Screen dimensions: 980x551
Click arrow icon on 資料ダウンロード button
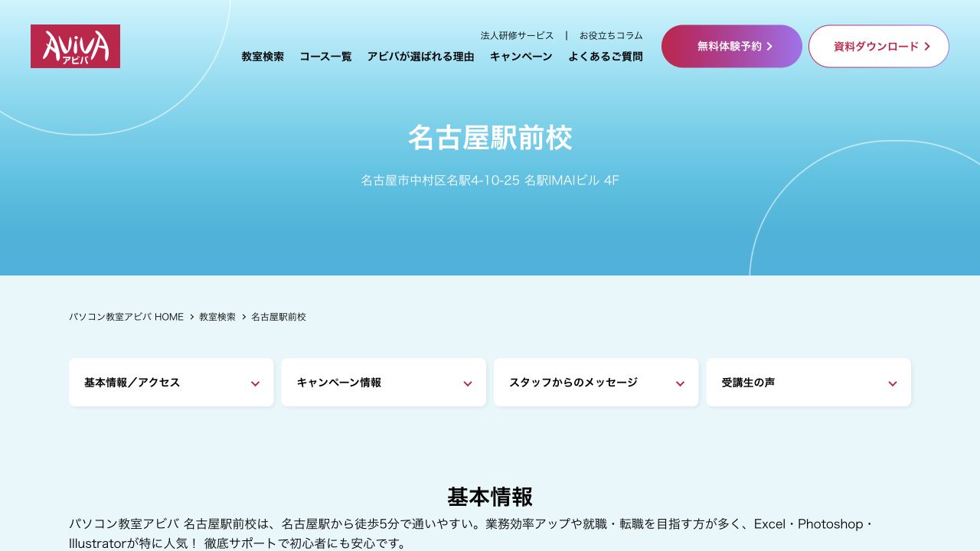[x=927, y=47]
